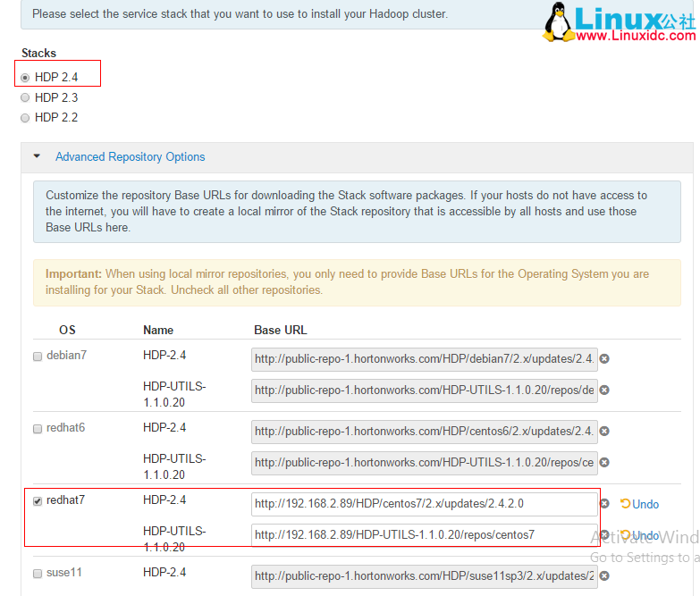Click the Advanced Repository Options link
Viewport: 700px width, 596px height.
tap(130, 156)
